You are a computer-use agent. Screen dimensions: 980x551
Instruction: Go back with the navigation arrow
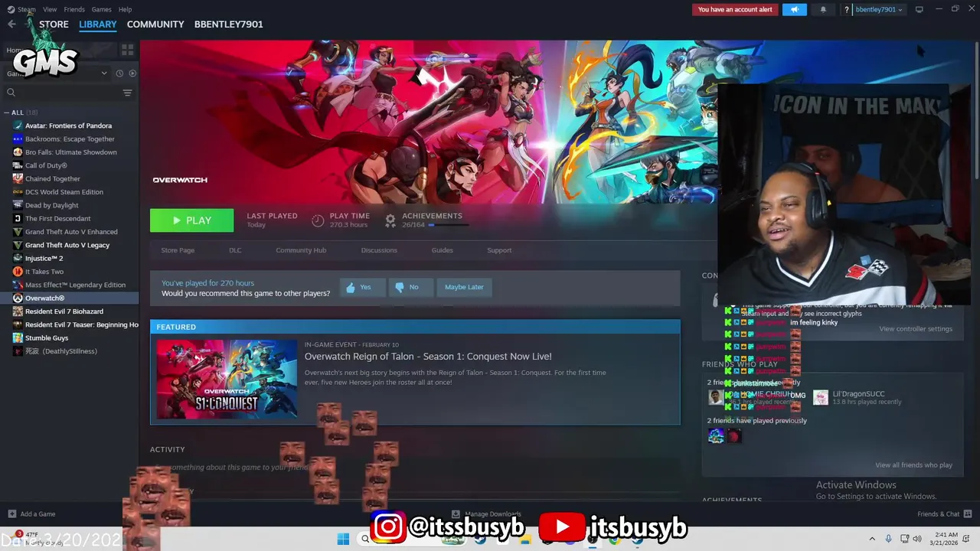tap(11, 24)
